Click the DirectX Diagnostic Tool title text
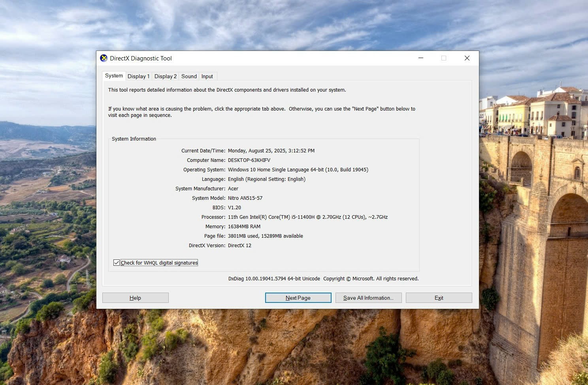Image resolution: width=588 pixels, height=385 pixels. 141,58
